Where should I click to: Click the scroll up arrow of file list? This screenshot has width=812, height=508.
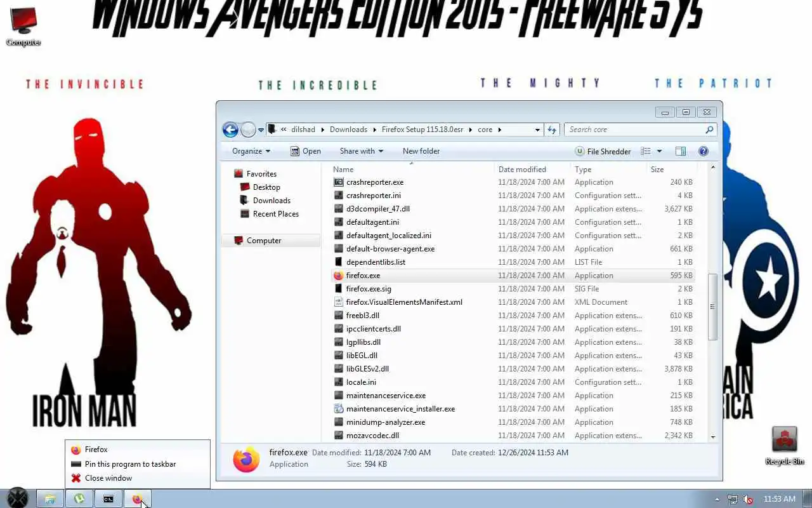pyautogui.click(x=713, y=168)
